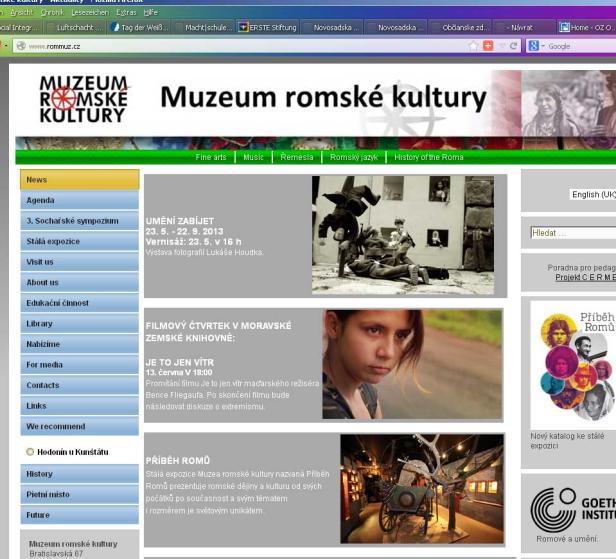Open Řemesla in green navigation bar
The image size is (616, 559).
(297, 157)
